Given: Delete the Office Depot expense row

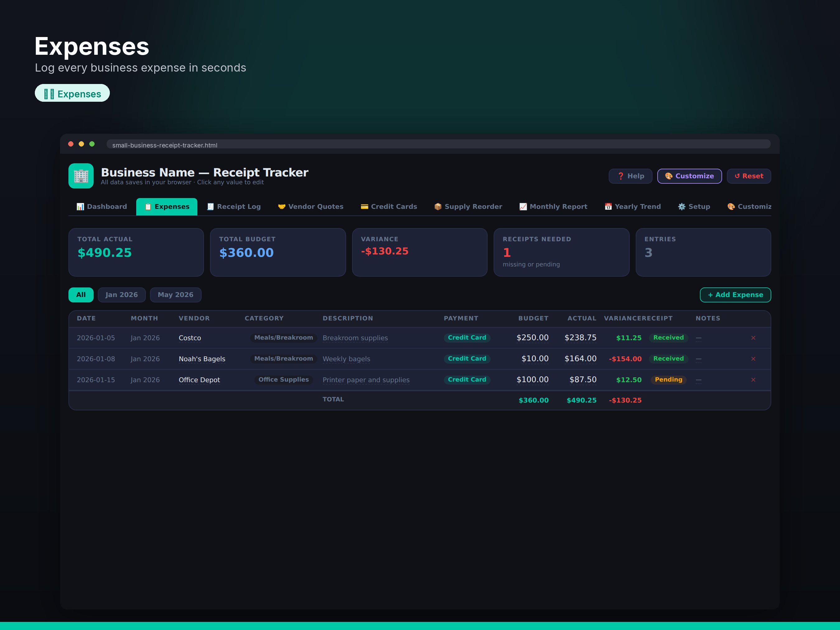Looking at the screenshot, I should pos(753,380).
